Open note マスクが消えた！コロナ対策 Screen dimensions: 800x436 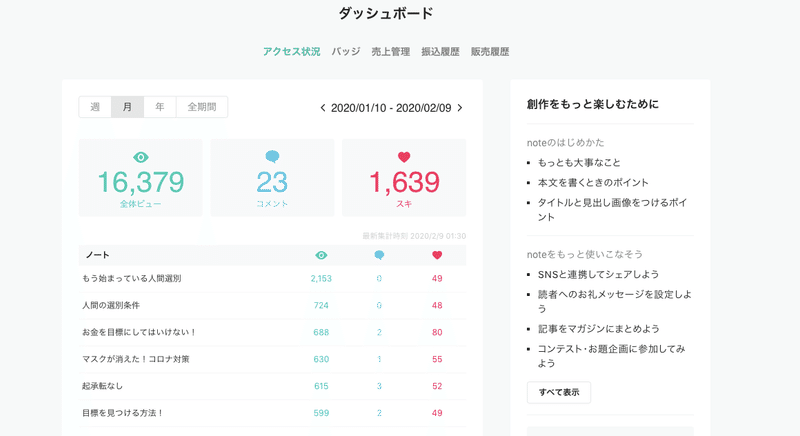[x=136, y=359]
